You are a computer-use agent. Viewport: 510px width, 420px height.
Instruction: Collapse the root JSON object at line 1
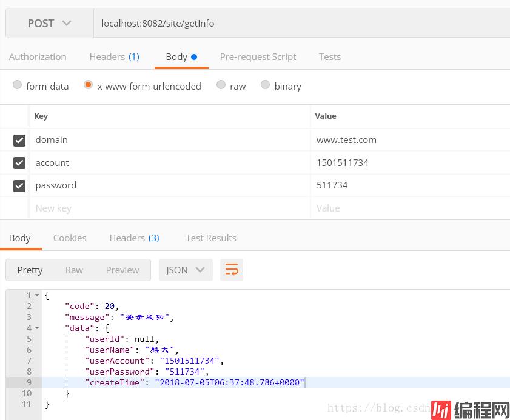(37, 296)
